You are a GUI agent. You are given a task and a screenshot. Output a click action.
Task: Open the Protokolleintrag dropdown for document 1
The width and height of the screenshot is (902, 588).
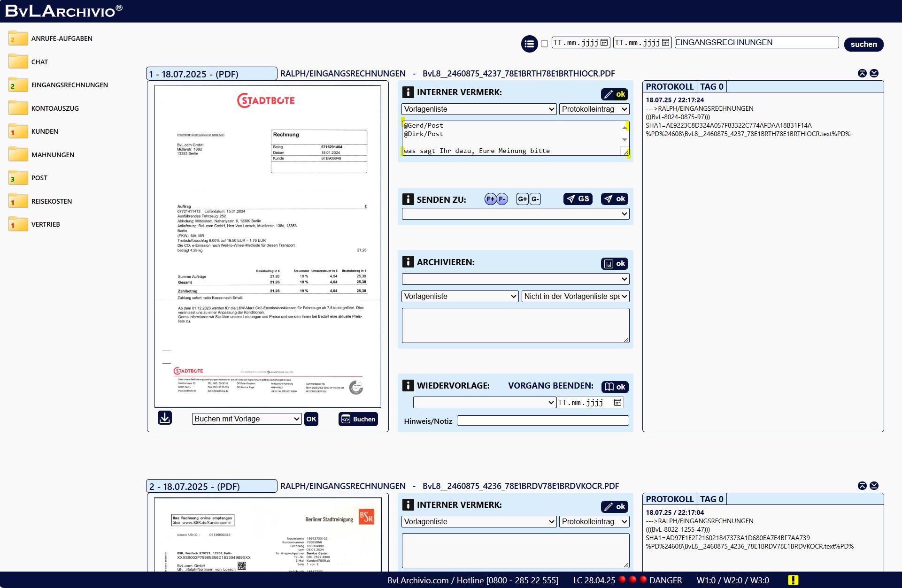tap(594, 109)
